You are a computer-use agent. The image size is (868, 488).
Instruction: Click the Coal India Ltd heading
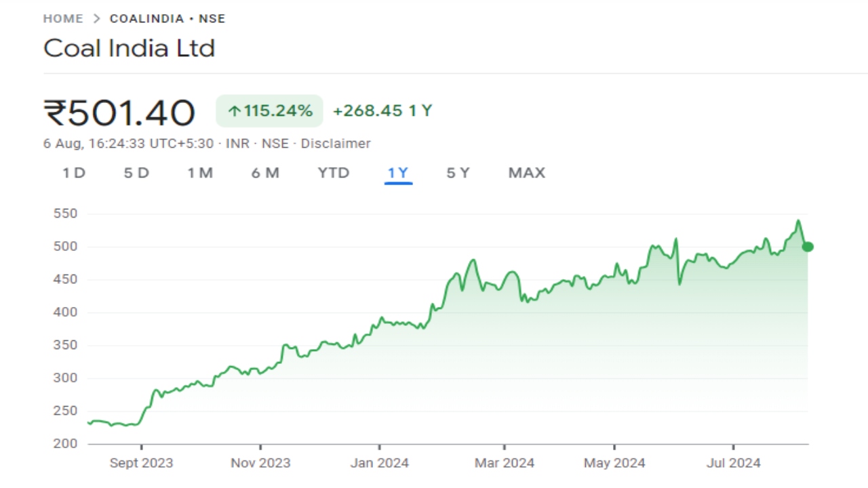pos(129,48)
